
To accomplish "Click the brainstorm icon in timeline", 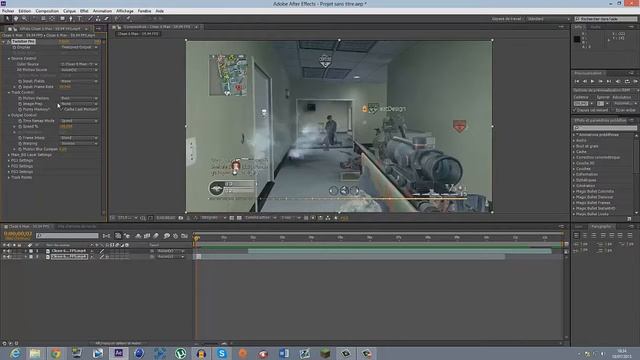I will pyautogui.click(x=167, y=236).
